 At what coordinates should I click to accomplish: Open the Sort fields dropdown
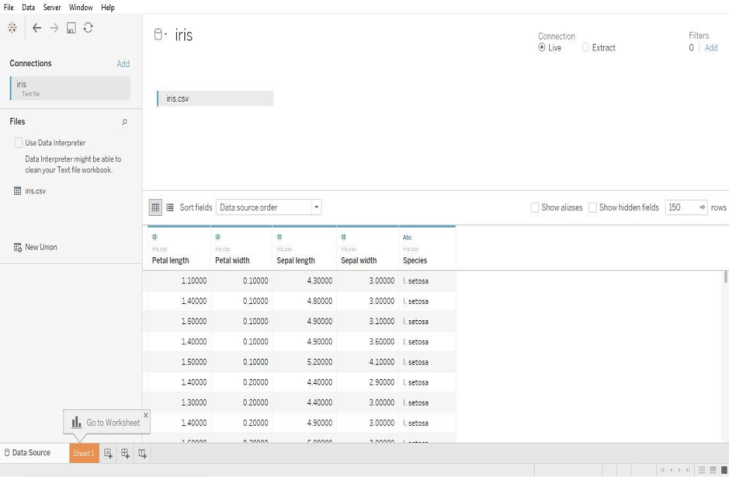pos(269,207)
